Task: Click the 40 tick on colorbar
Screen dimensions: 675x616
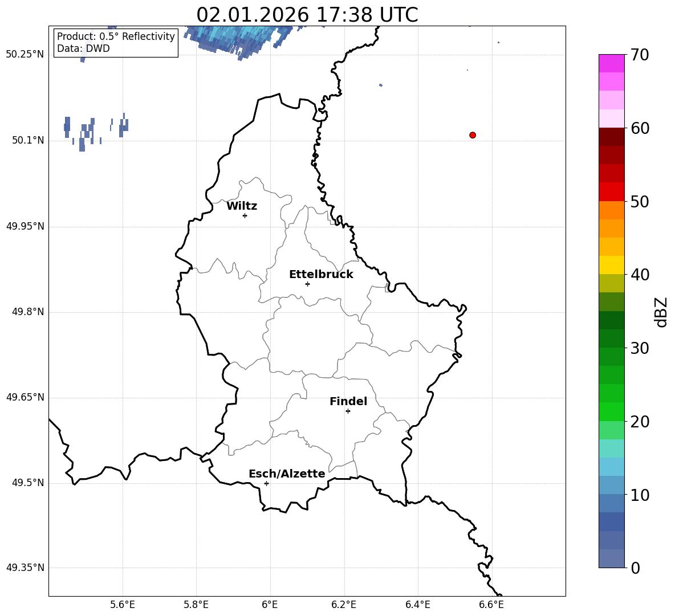Action: tap(640, 275)
